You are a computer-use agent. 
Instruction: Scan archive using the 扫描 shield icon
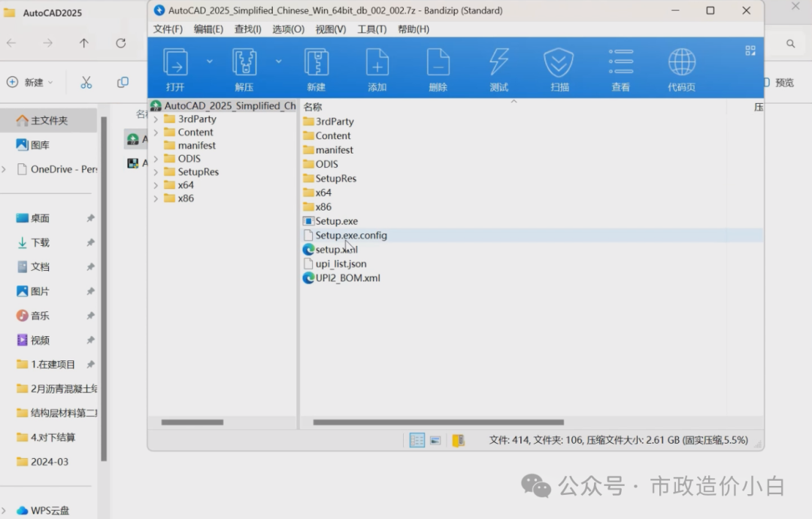click(559, 69)
